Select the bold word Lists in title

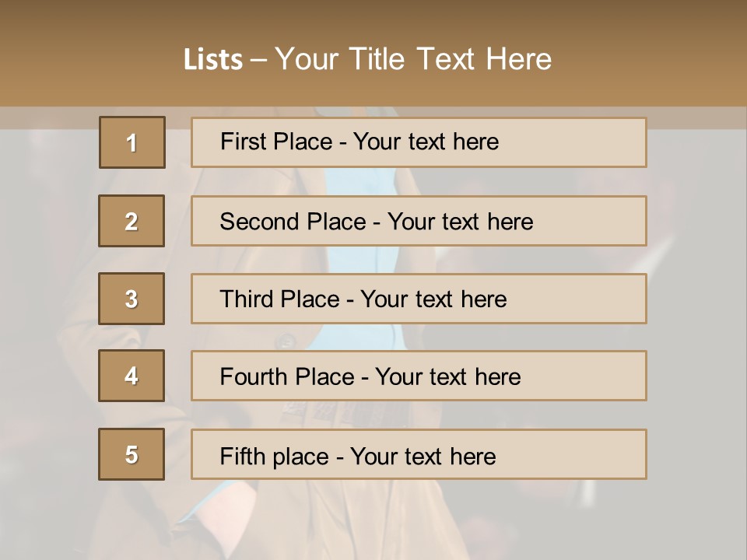click(213, 60)
